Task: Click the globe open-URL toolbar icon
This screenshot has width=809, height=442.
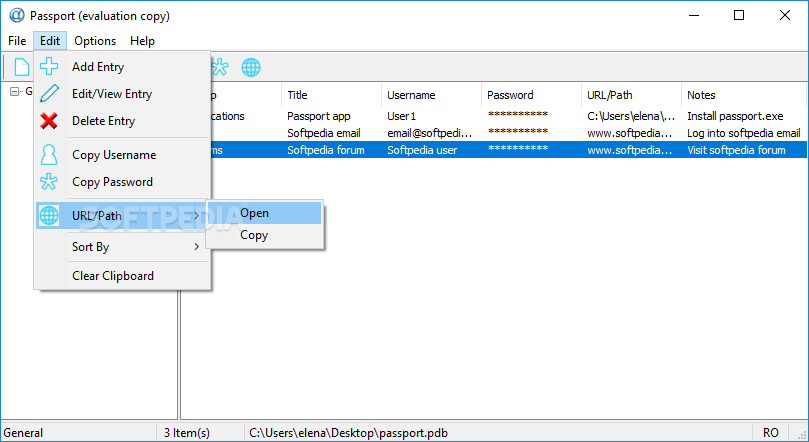Action: pyautogui.click(x=251, y=67)
